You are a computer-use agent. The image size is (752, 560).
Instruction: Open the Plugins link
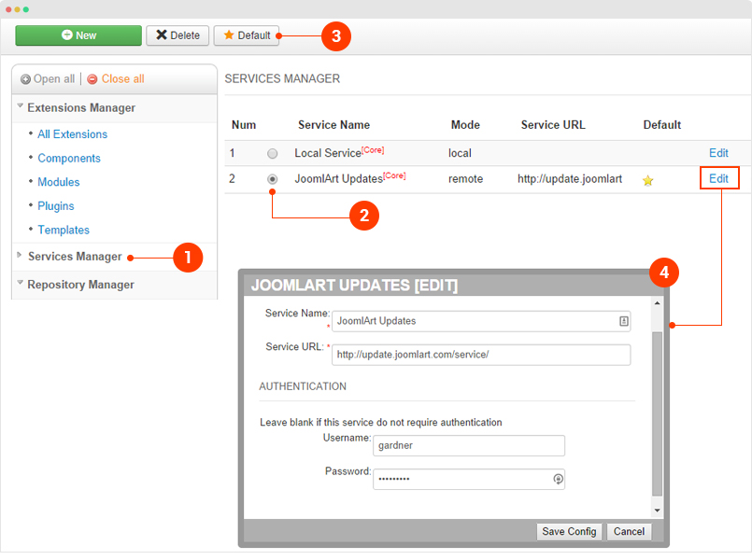(x=56, y=206)
